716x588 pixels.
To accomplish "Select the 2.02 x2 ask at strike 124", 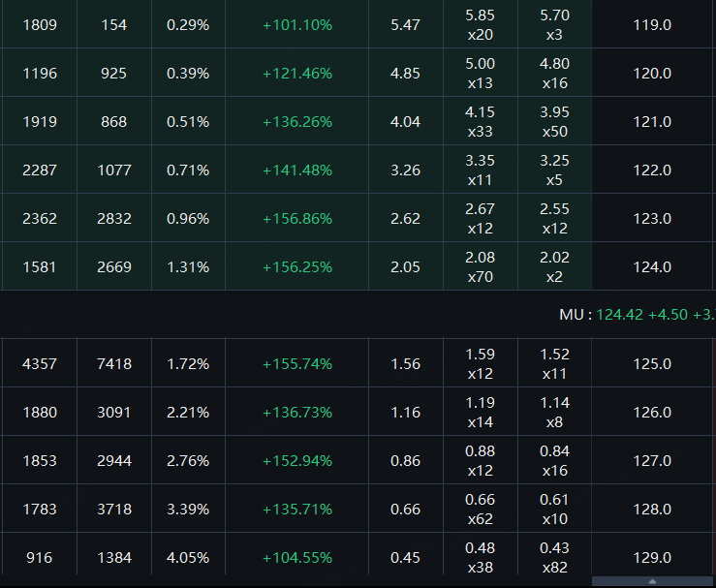I will click(554, 267).
